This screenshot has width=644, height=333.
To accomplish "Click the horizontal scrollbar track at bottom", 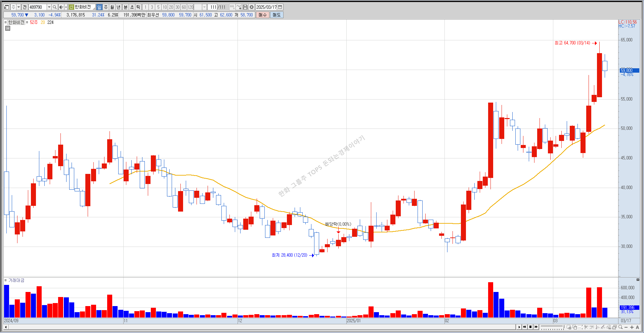I will (x=262, y=327).
